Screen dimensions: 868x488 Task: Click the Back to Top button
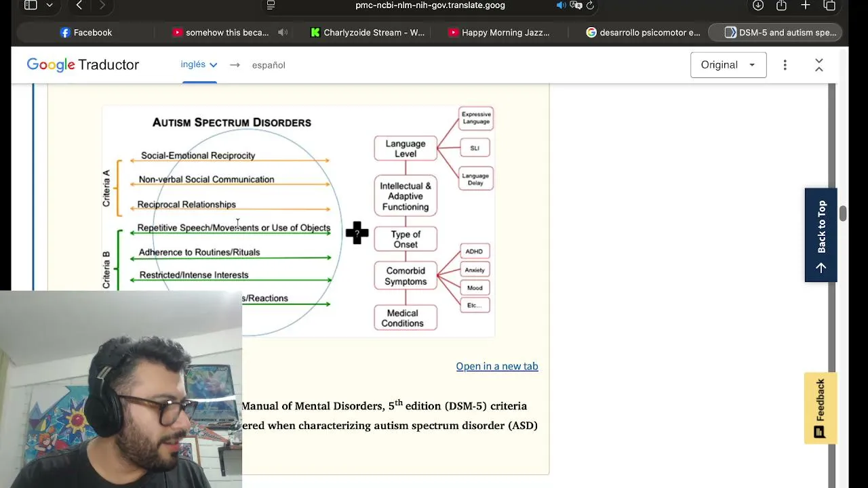coord(821,235)
